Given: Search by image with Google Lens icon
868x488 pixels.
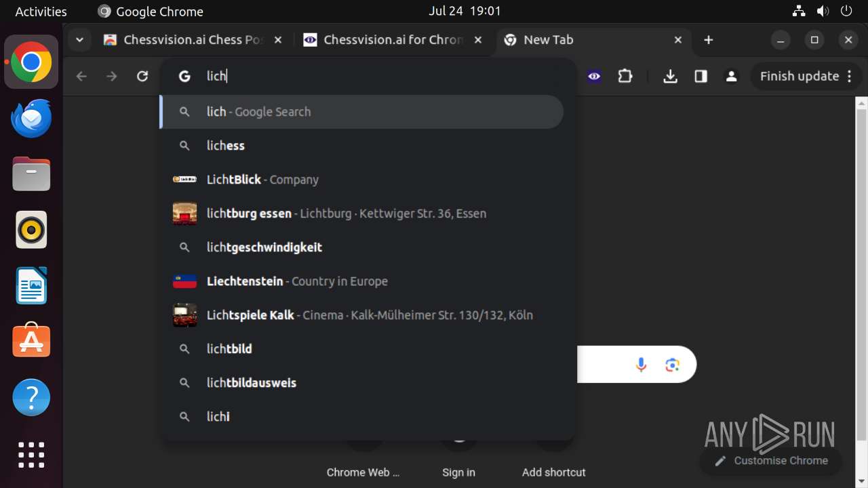Looking at the screenshot, I should (x=672, y=365).
